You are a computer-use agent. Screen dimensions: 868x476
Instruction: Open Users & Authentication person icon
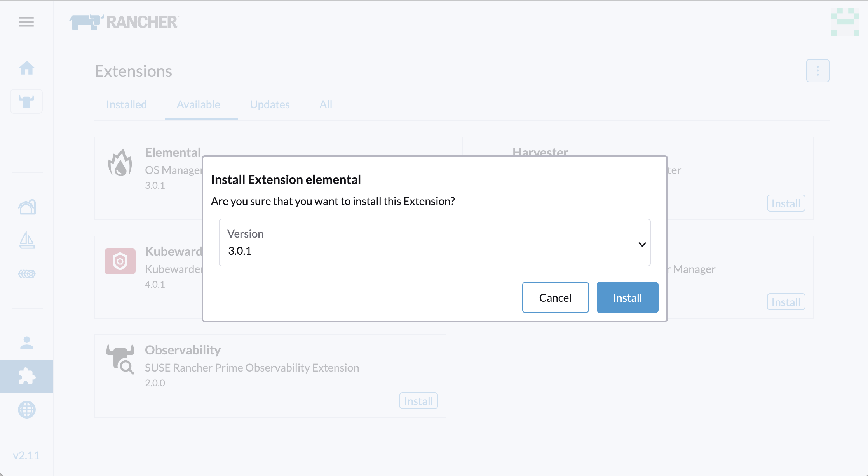coord(26,343)
